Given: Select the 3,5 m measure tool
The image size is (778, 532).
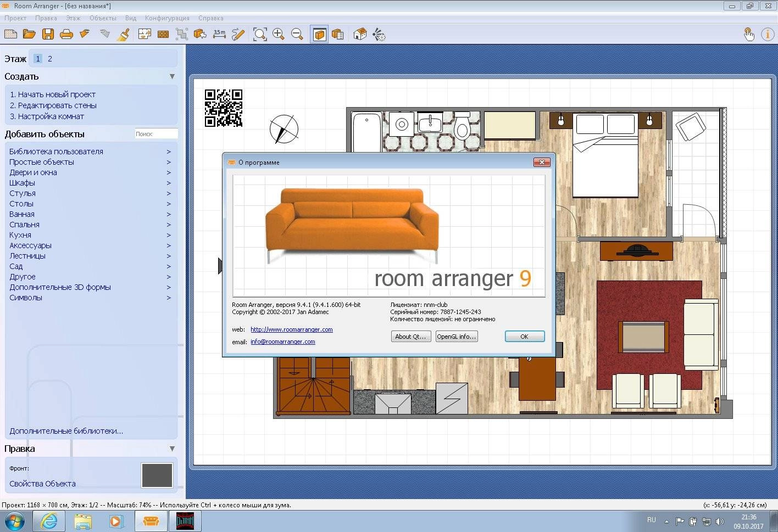Looking at the screenshot, I should coord(219,34).
